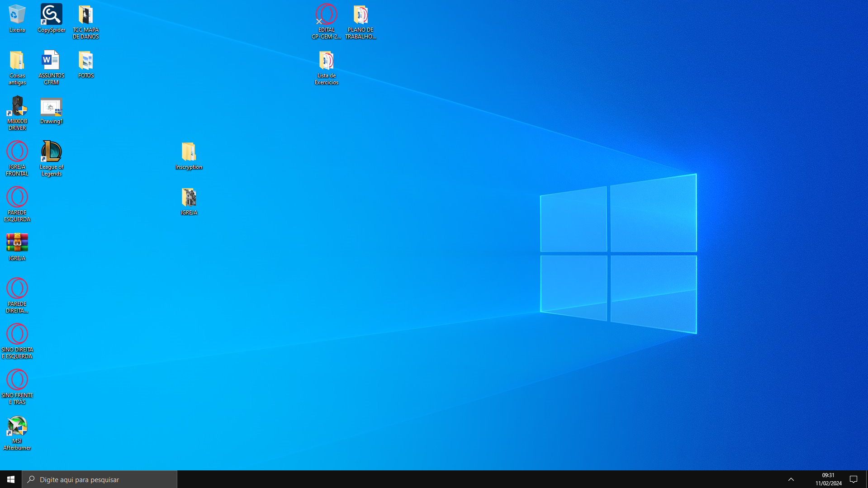Select the Lixeira recycle bin icon
Viewport: 868px width, 488px height.
coord(17,19)
